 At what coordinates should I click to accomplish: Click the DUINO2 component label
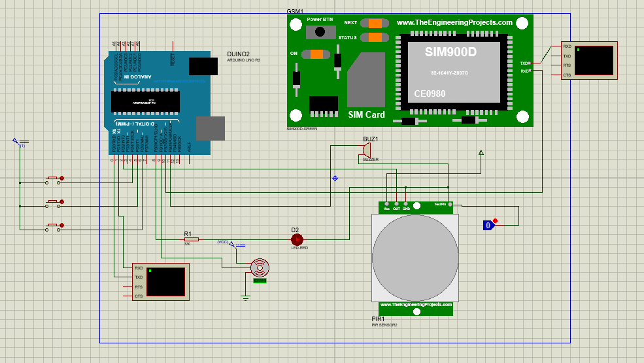pos(238,54)
